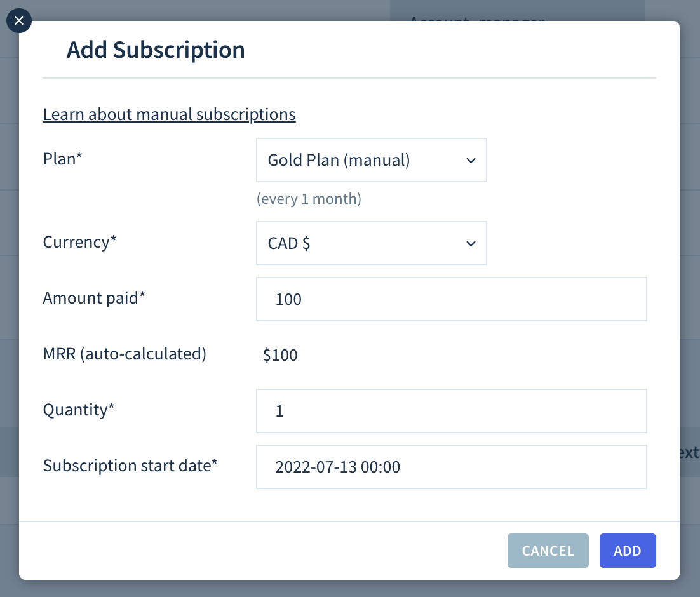Viewport: 700px width, 597px height.
Task: Click the Subscription start date* label
Action: 130,466
